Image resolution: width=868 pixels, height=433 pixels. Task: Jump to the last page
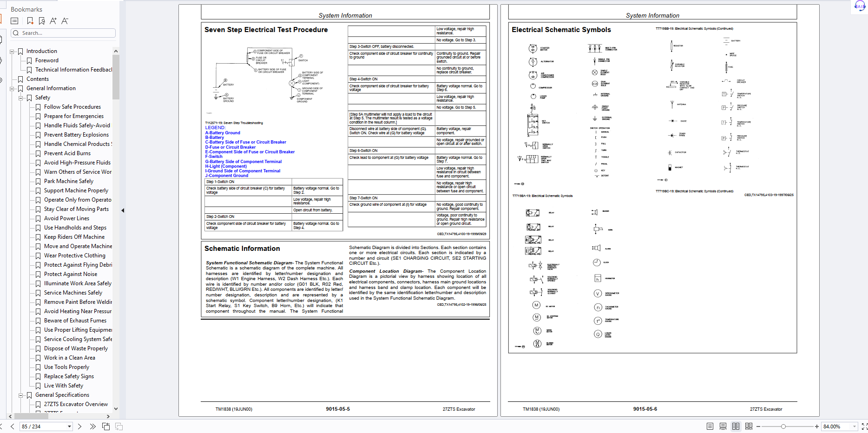(92, 426)
